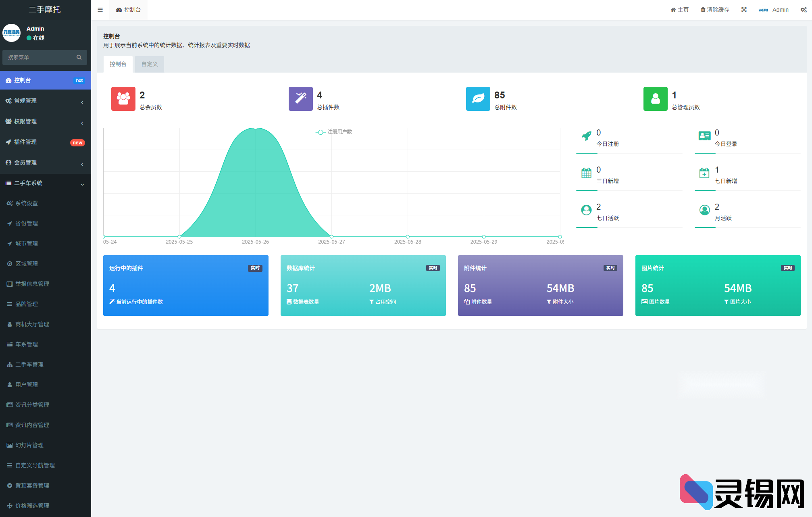Click the green administrator user icon
Screen dimensions: 812x517
click(x=655, y=99)
